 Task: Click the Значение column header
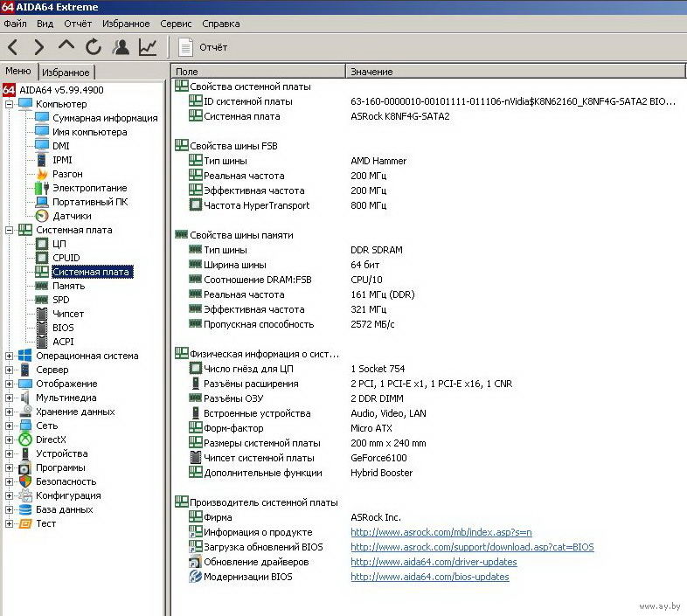[371, 72]
